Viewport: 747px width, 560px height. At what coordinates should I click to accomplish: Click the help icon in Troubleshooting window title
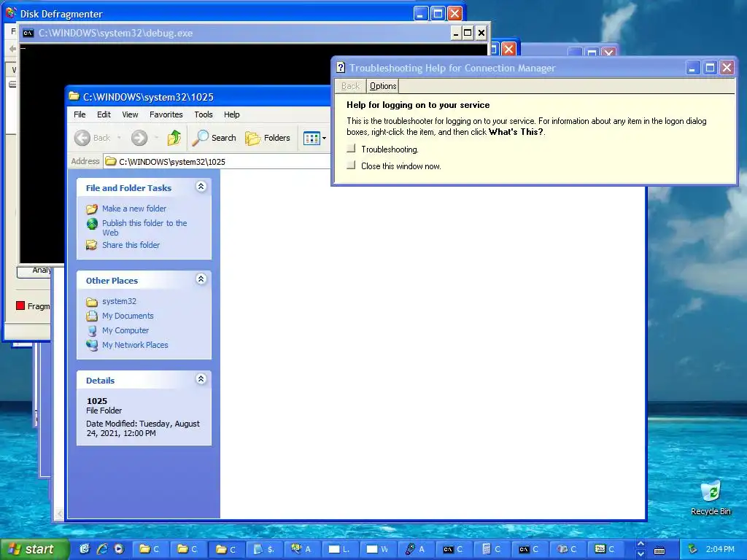pyautogui.click(x=341, y=68)
